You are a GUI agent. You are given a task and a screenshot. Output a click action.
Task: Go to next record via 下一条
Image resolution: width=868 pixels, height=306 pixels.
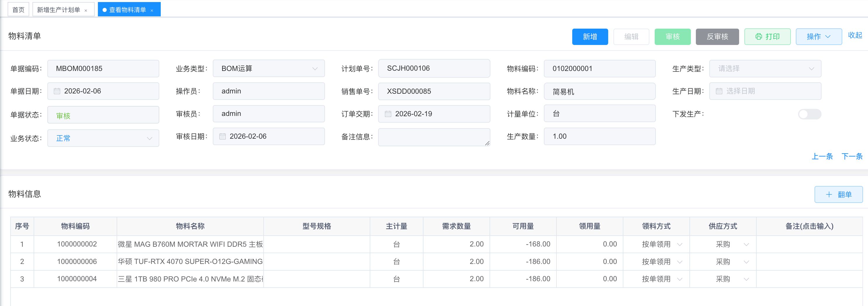click(852, 156)
